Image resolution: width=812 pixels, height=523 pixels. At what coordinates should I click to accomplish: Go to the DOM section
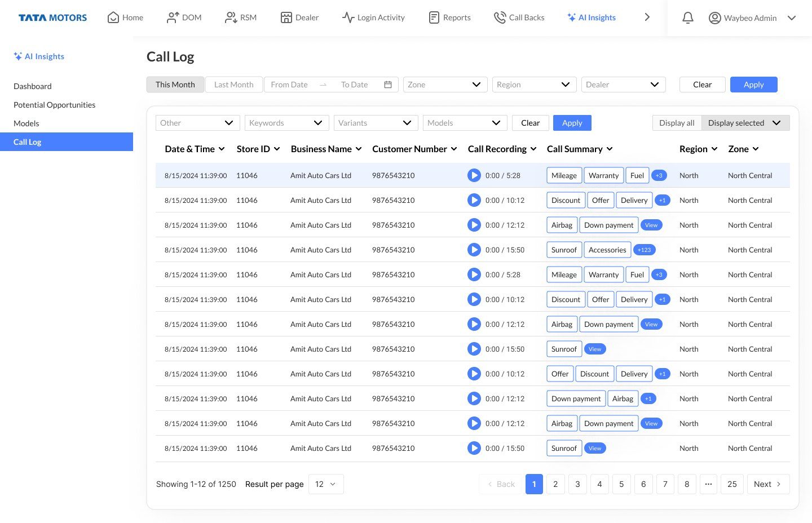click(184, 17)
